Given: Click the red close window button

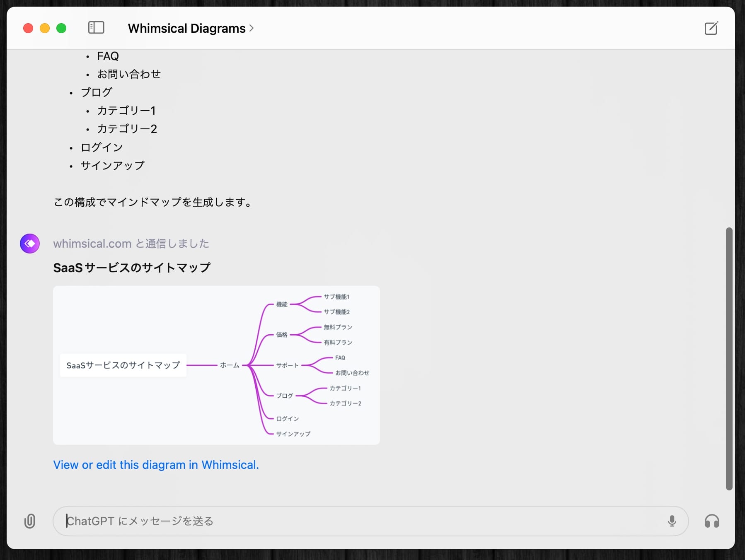Looking at the screenshot, I should tap(28, 28).
